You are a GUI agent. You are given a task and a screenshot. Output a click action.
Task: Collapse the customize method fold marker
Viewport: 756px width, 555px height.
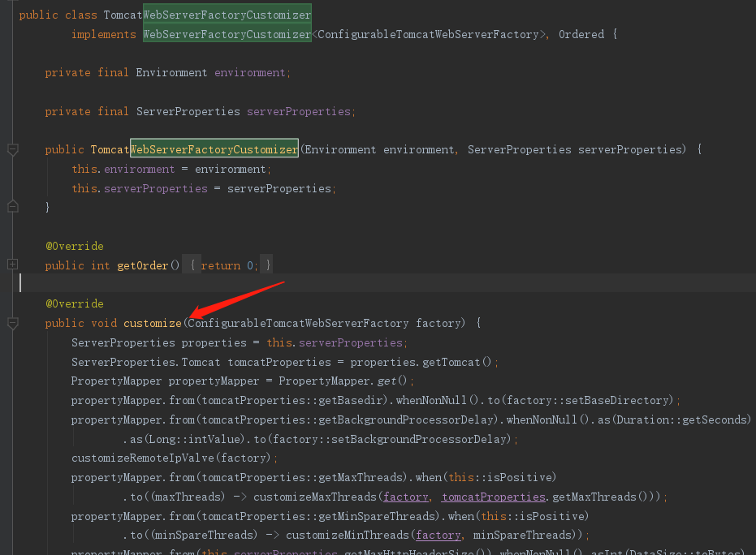13,323
